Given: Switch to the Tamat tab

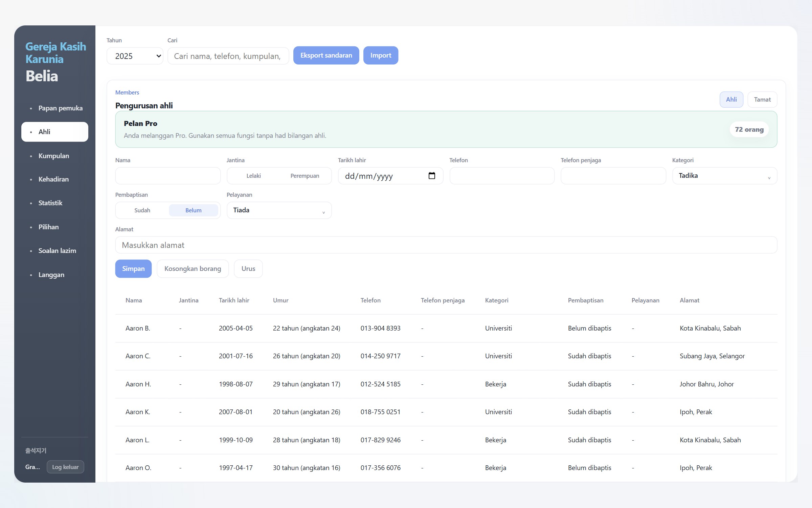Looking at the screenshot, I should pyautogui.click(x=762, y=100).
